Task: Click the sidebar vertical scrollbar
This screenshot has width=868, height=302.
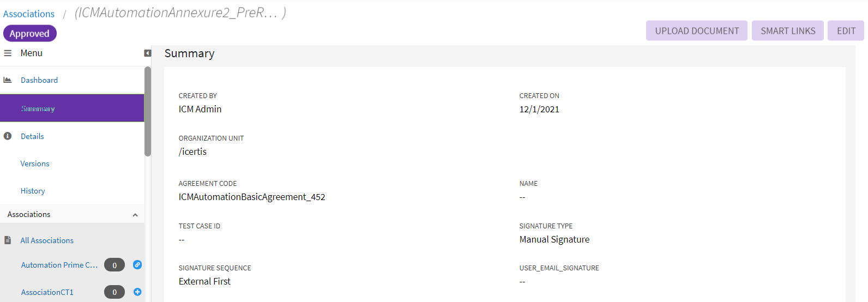Action: 148,112
